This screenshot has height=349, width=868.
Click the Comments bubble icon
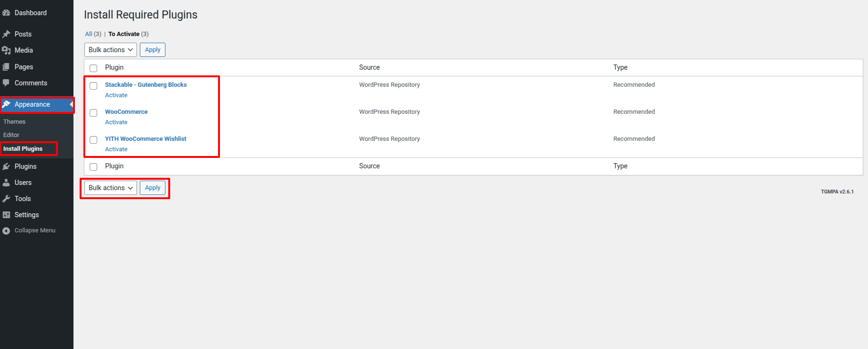(x=6, y=83)
